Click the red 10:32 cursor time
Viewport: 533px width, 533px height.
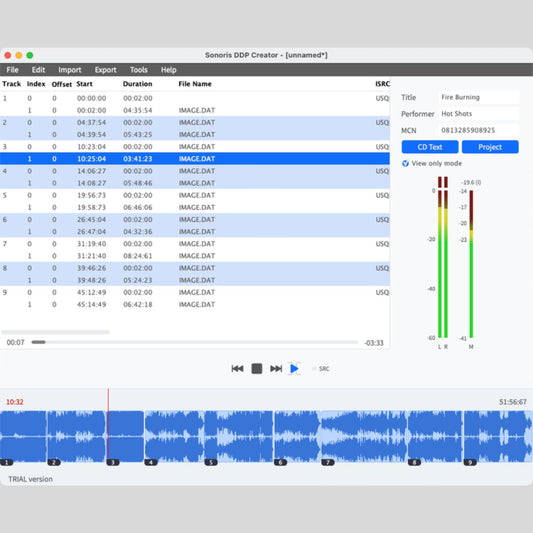[15, 402]
